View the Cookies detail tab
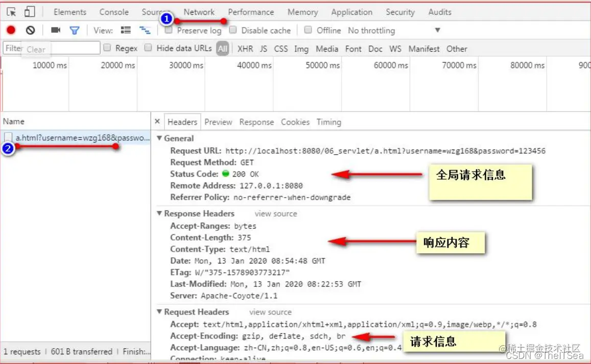 tap(295, 122)
